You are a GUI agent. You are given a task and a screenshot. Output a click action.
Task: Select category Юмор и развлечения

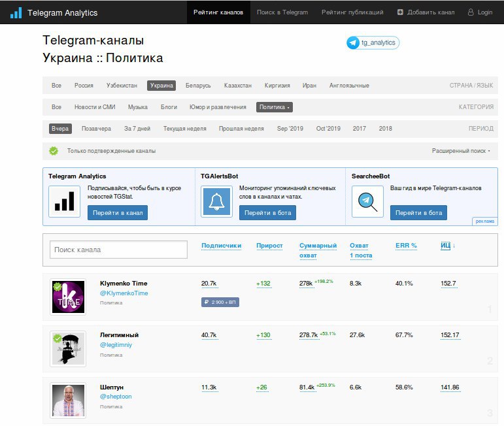(x=218, y=107)
